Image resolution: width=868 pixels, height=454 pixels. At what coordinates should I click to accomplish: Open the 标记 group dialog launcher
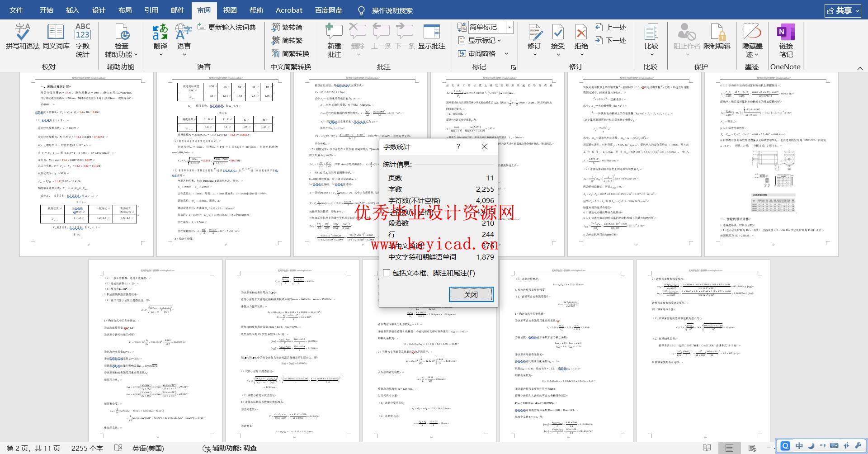pyautogui.click(x=514, y=67)
